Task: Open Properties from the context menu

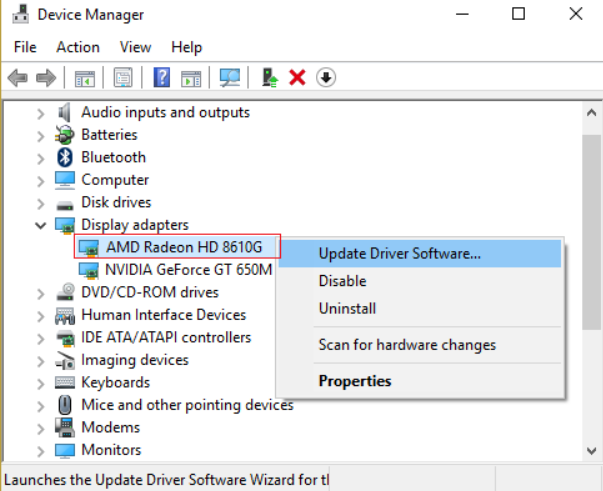Action: click(420, 381)
